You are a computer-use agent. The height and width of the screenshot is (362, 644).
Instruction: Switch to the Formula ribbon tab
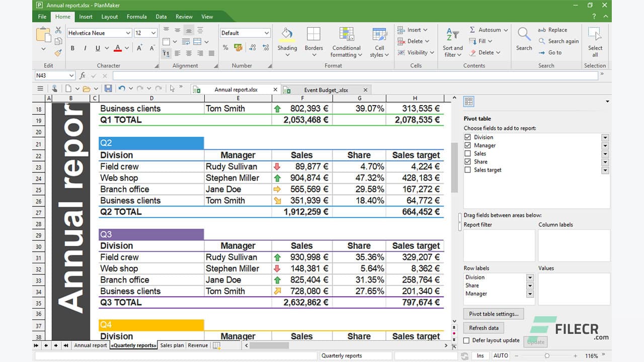coord(136,17)
